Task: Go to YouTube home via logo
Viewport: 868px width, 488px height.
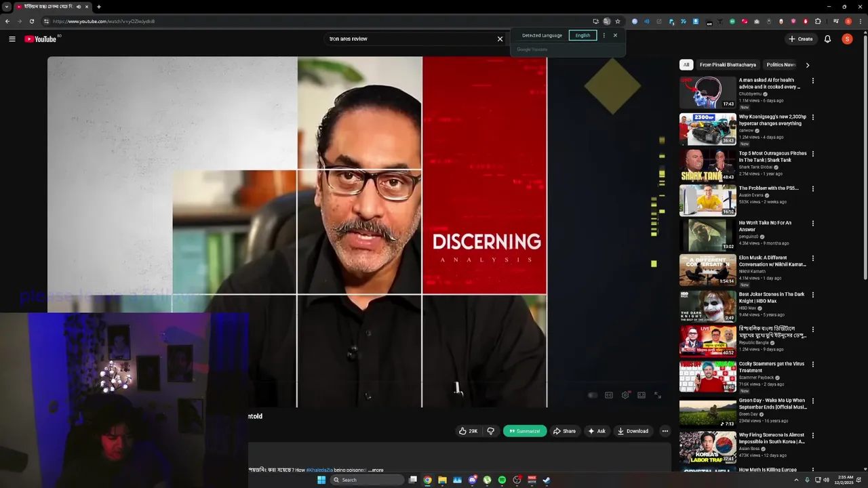Action: click(x=41, y=39)
